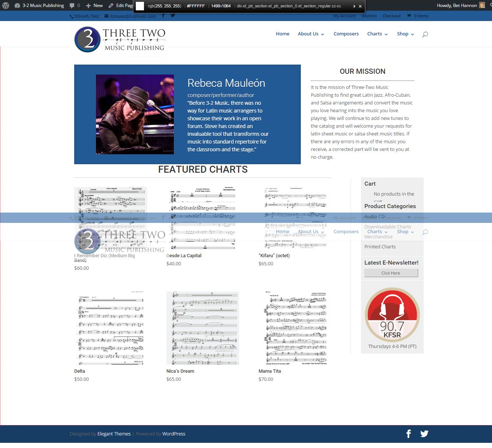Click the dashboard gauge icon beside the site name
This screenshot has width=492, height=448.
17,6
